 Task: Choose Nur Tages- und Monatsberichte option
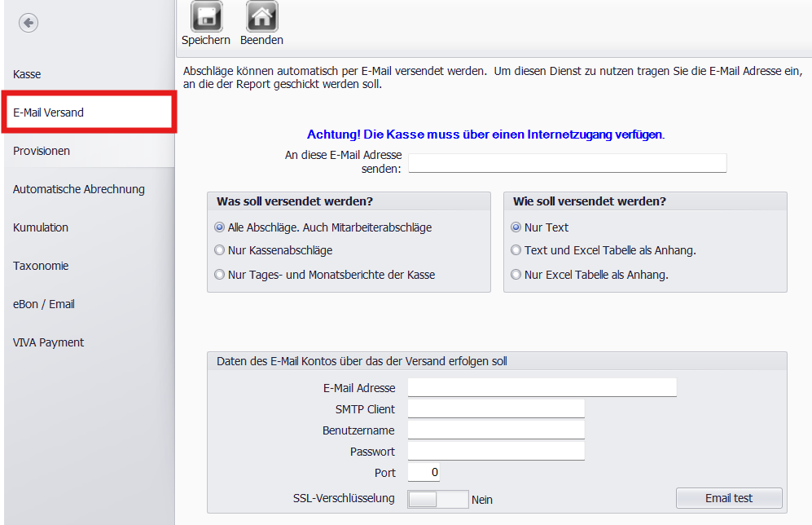click(x=220, y=275)
